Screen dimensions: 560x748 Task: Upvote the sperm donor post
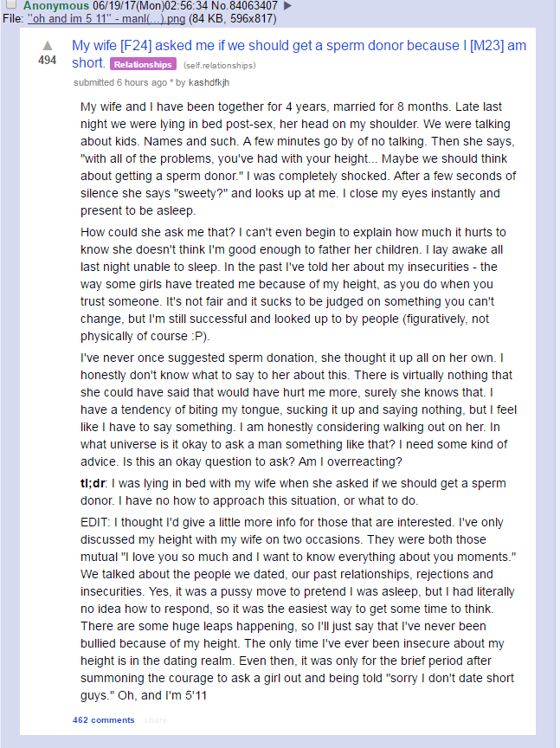[47, 45]
